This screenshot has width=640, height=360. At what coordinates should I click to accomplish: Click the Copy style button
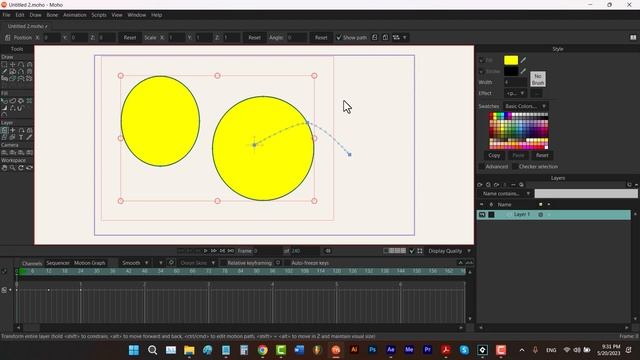494,155
